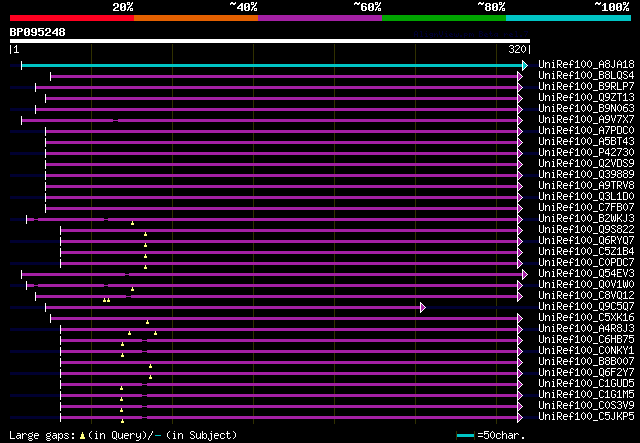Click the white query sequence ruler bar

[x=270, y=41]
